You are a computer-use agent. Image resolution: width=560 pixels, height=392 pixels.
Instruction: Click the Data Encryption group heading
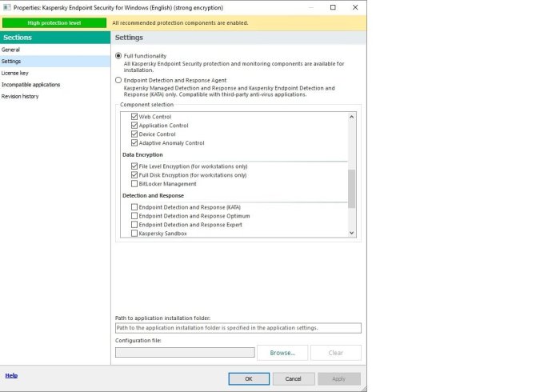[142, 154]
